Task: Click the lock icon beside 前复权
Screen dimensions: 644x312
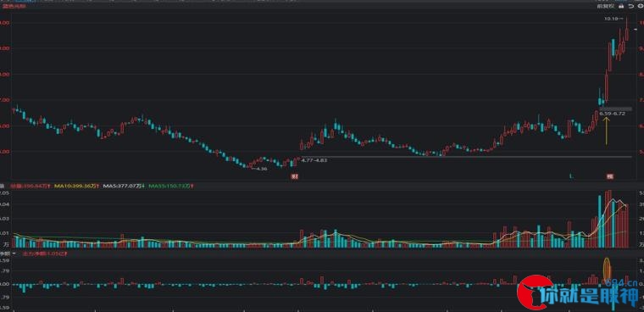Action: [x=620, y=6]
